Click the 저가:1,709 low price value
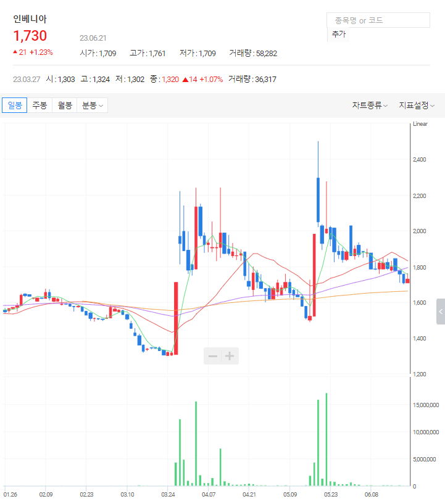The image size is (445, 504). [198, 53]
